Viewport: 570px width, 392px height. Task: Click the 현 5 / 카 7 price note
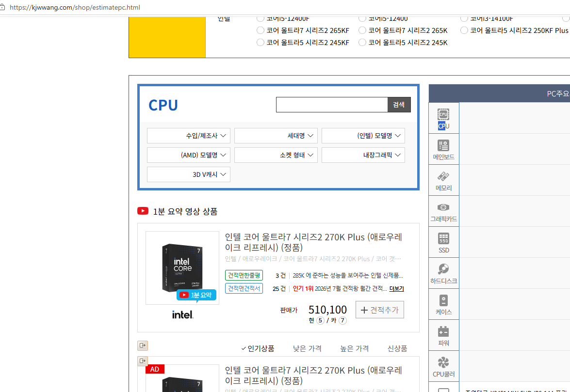327,320
